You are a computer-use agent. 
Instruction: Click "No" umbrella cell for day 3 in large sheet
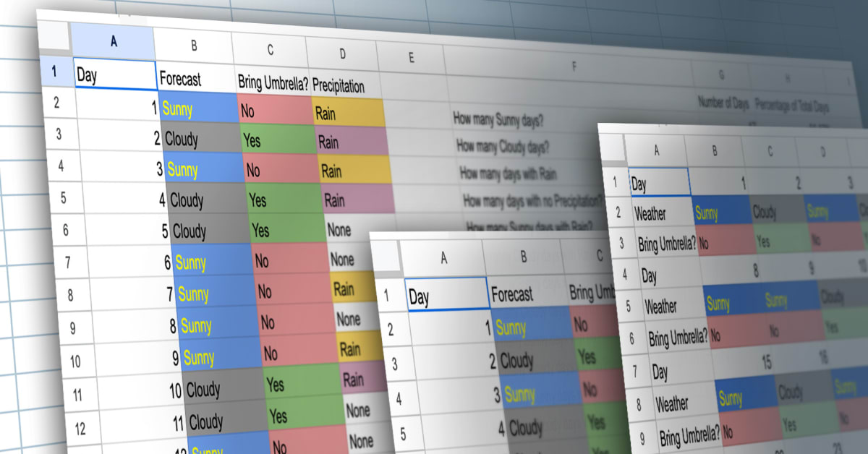tap(281, 172)
